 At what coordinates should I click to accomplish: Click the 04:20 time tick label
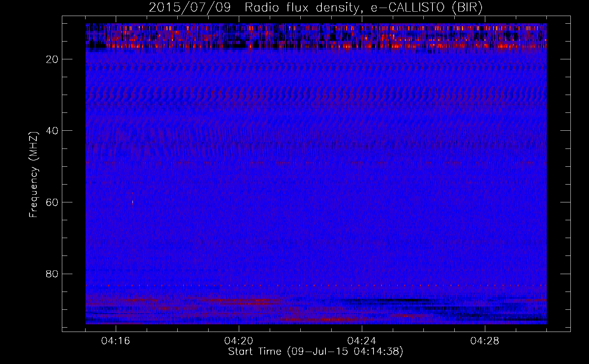pyautogui.click(x=239, y=341)
